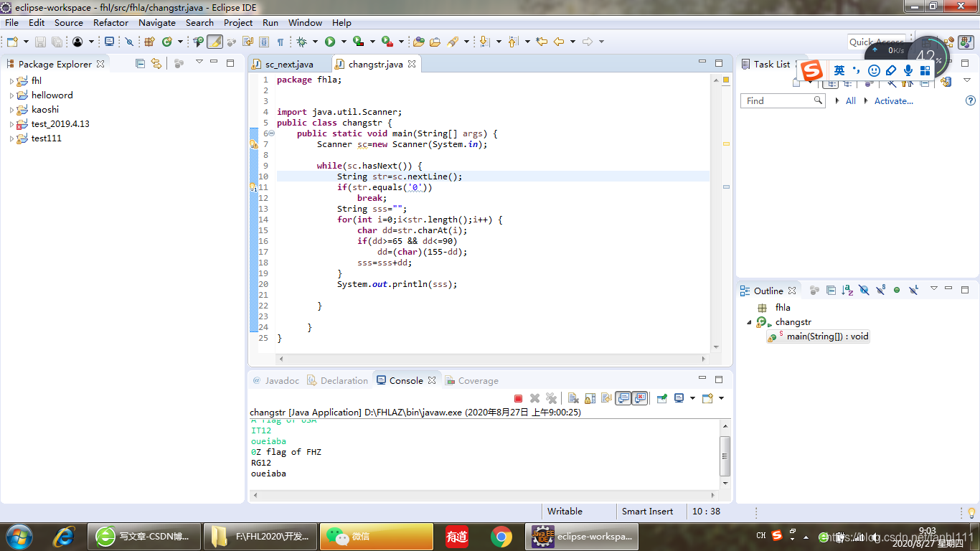Image resolution: width=980 pixels, height=551 pixels.
Task: Collapse the changstr class in Outline
Action: (x=750, y=322)
